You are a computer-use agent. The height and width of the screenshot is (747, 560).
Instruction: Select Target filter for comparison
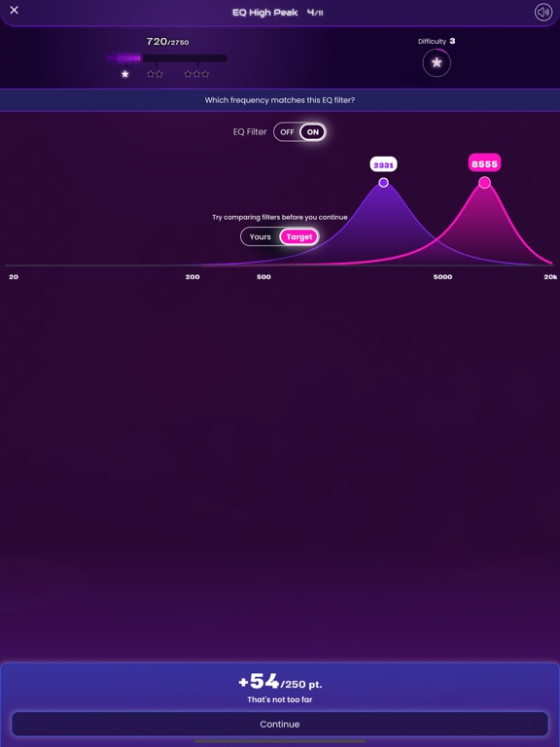point(299,236)
